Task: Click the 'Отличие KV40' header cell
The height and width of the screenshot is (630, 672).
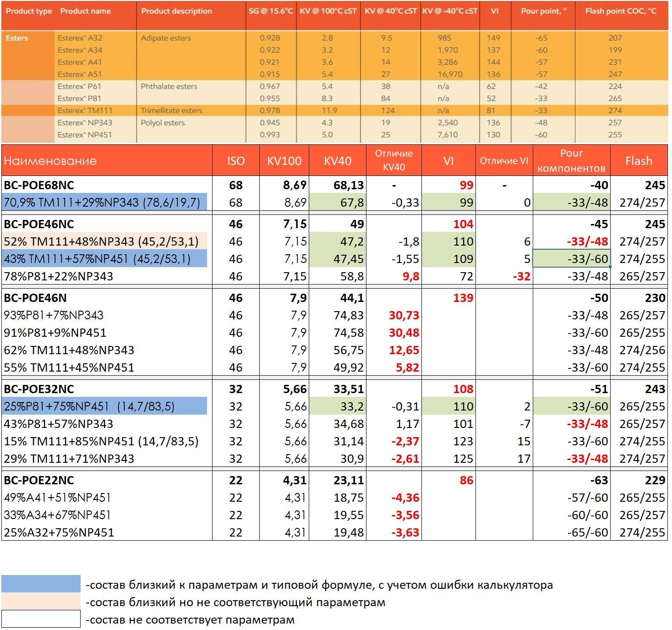Action: point(394,160)
